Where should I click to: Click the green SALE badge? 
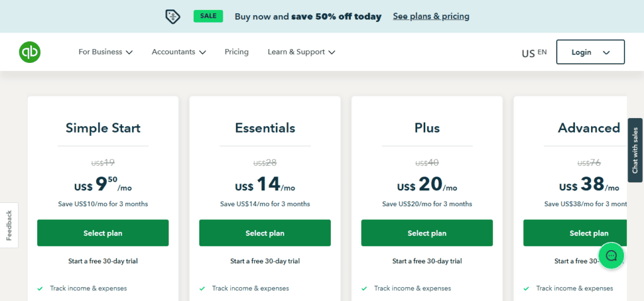208,16
